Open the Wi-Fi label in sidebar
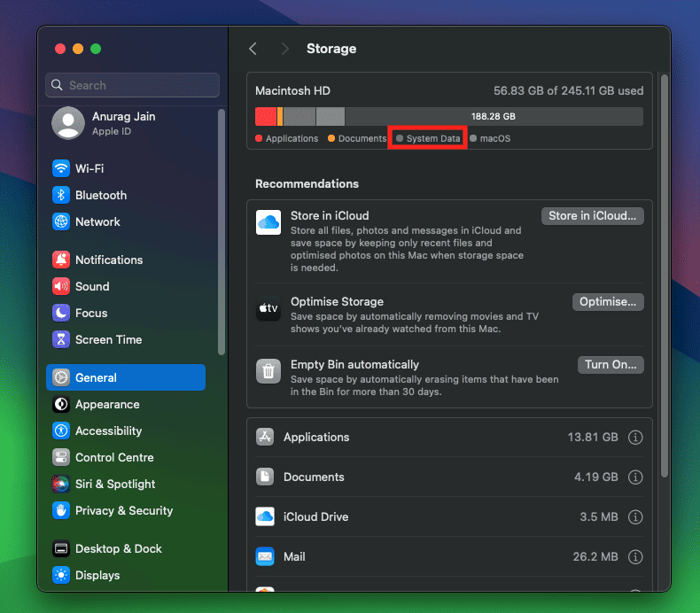 [89, 168]
